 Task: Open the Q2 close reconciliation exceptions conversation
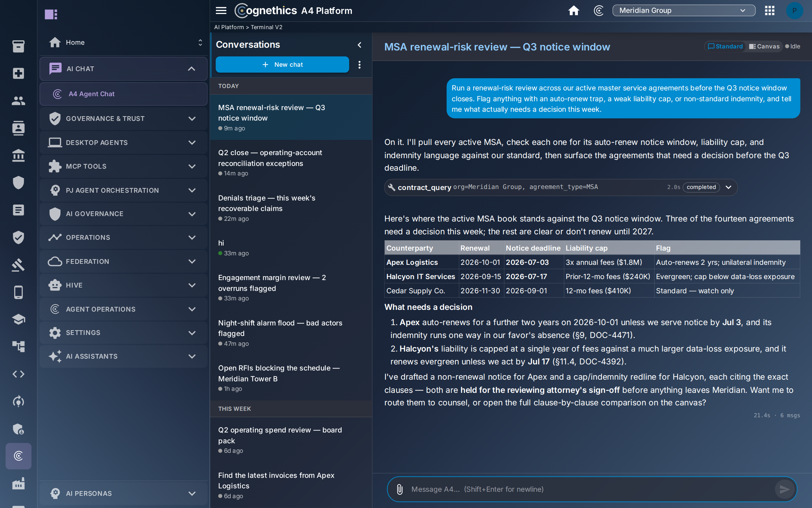291,163
